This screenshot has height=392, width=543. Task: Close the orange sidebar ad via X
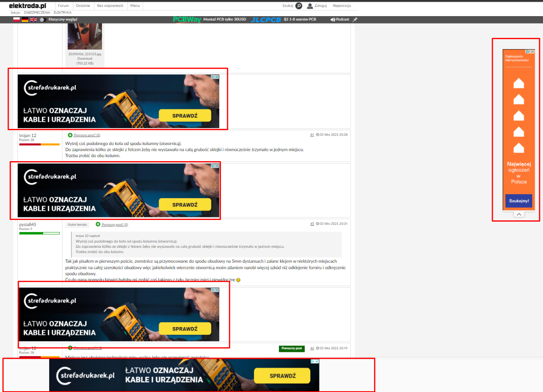click(533, 51)
